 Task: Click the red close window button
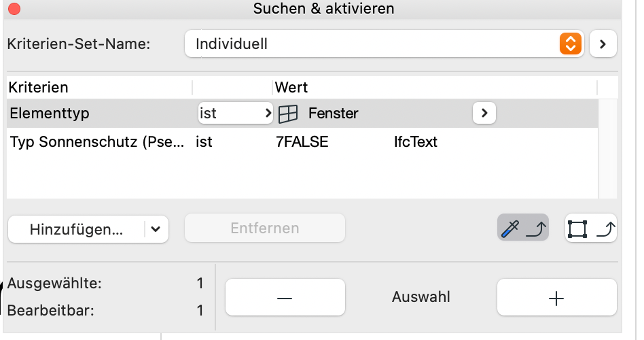pyautogui.click(x=14, y=10)
